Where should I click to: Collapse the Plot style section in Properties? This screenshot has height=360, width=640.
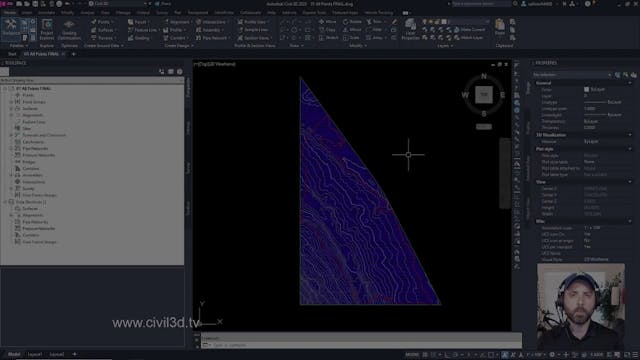tap(629, 149)
